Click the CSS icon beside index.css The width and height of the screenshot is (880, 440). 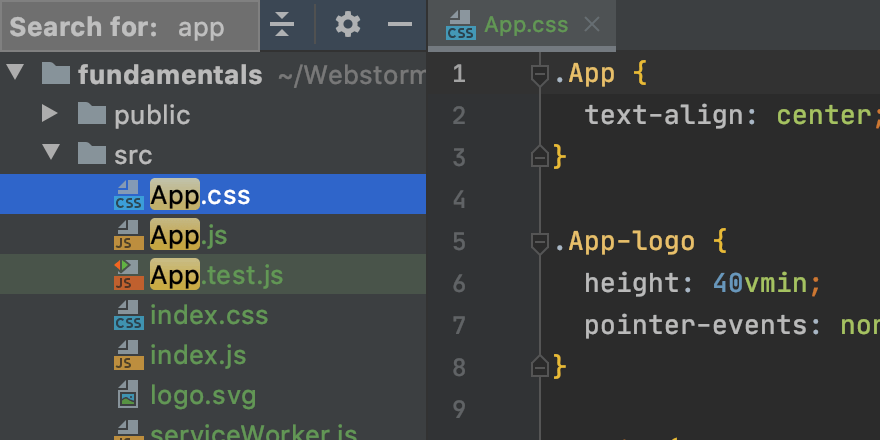128,316
